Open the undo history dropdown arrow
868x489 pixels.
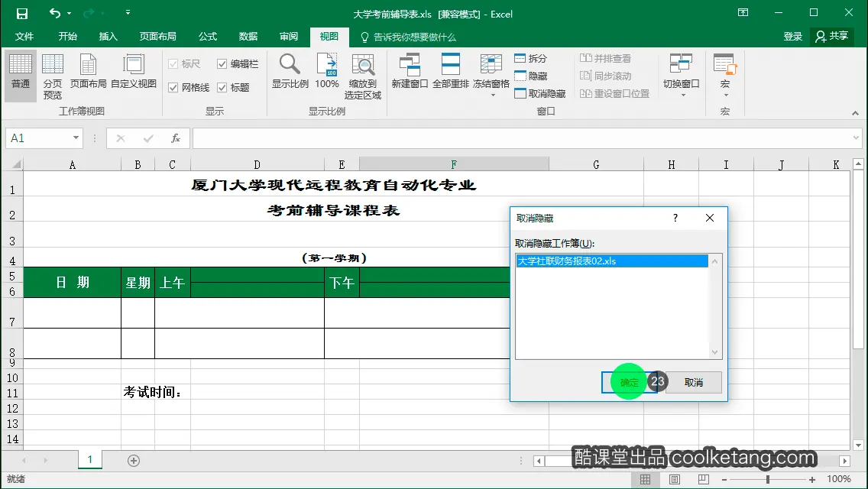tap(70, 13)
